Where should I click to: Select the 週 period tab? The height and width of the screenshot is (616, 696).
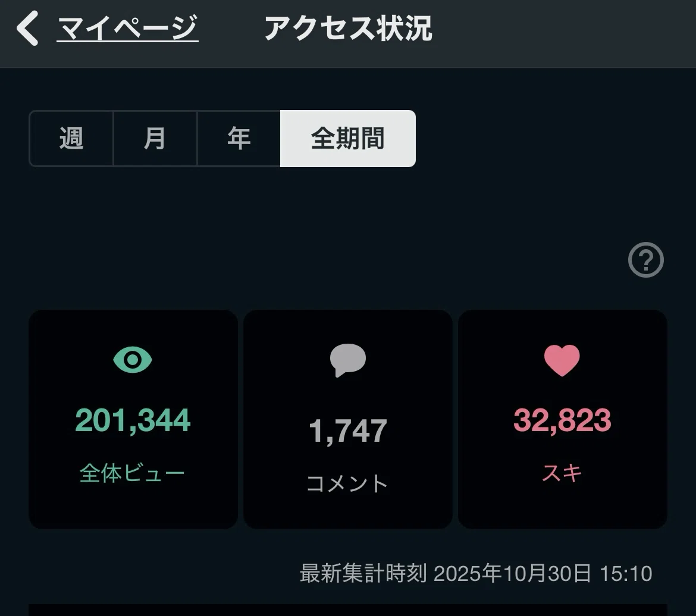[71, 139]
